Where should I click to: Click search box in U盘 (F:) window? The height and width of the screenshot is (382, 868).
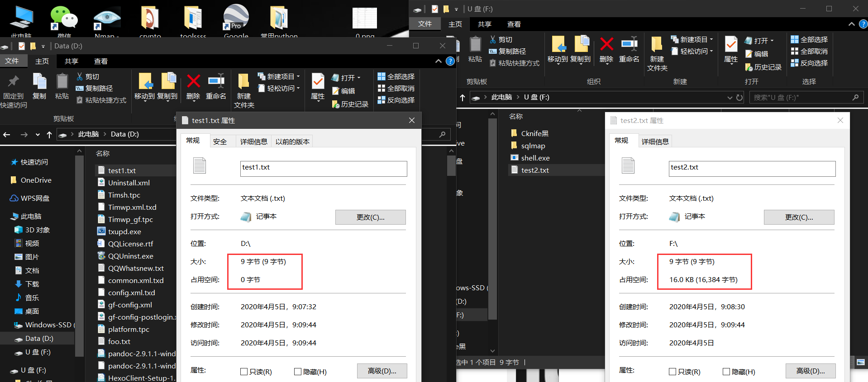tap(806, 97)
